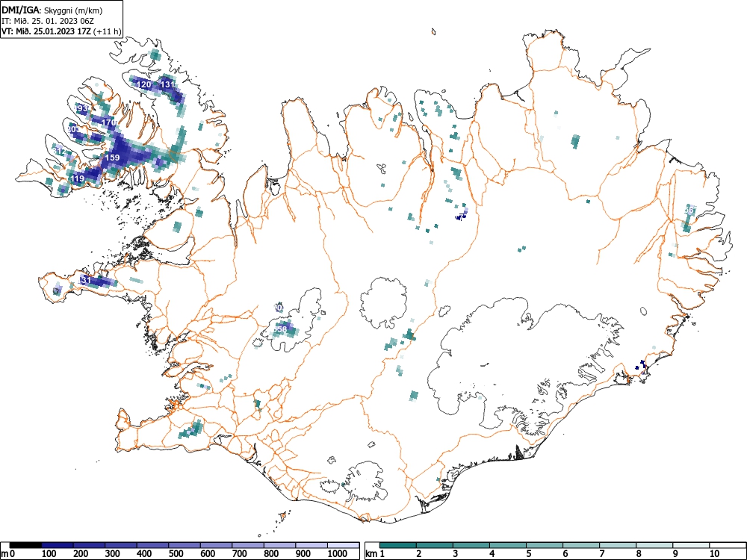Viewport: 747px width, 560px height.
Task: Click the '203' visibility value label
Action: [73, 129]
